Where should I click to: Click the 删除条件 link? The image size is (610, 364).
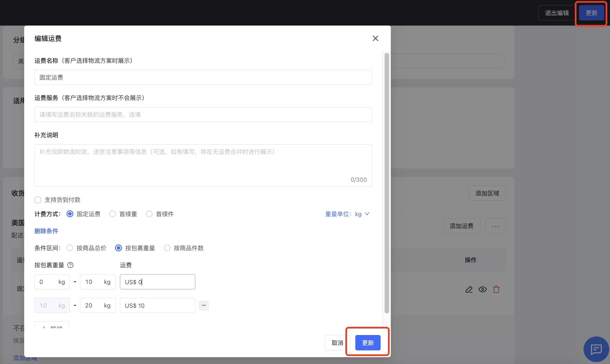tap(46, 231)
